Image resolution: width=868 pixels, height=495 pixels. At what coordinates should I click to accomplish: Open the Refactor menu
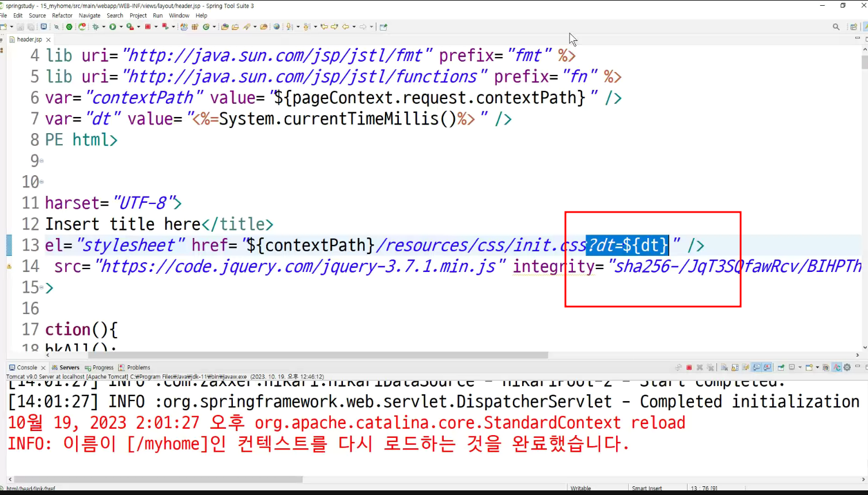click(62, 16)
